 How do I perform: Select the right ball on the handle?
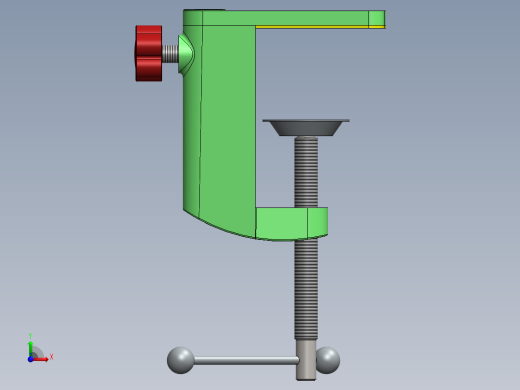pos(328,360)
